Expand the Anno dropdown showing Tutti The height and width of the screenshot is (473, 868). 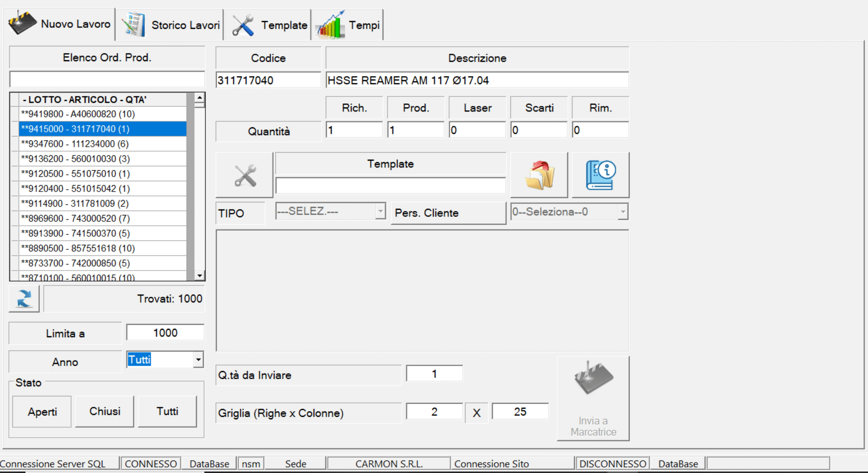point(198,360)
